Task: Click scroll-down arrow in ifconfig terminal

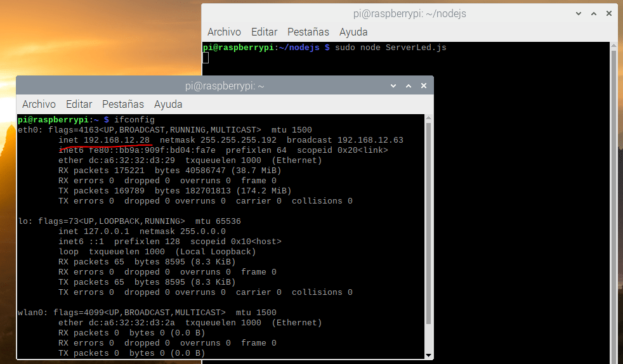Action: pyautogui.click(x=428, y=354)
